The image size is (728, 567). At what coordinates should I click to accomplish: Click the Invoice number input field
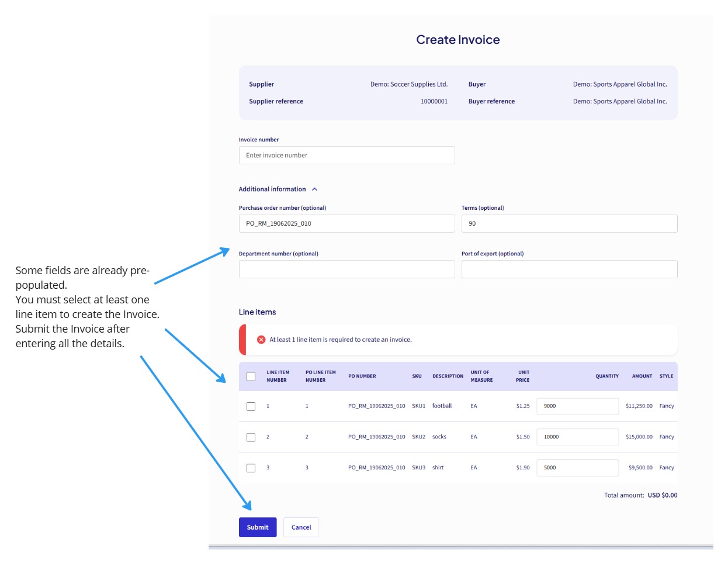tap(346, 155)
